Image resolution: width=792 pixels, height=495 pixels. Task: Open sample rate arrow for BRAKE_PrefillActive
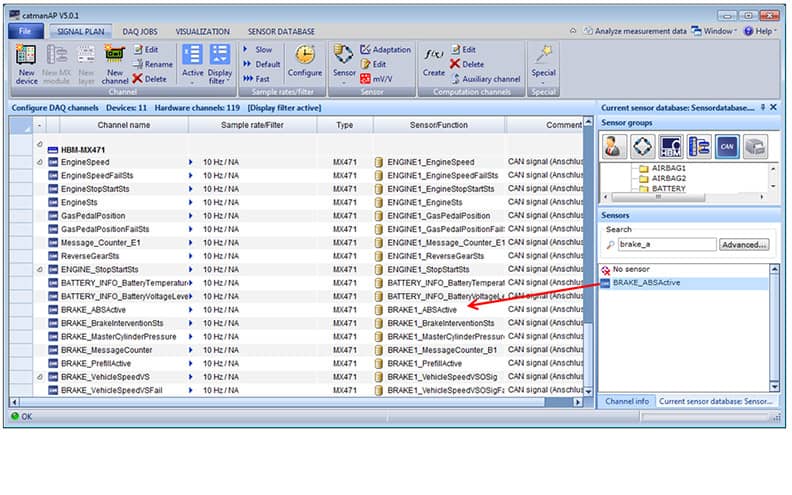(190, 364)
